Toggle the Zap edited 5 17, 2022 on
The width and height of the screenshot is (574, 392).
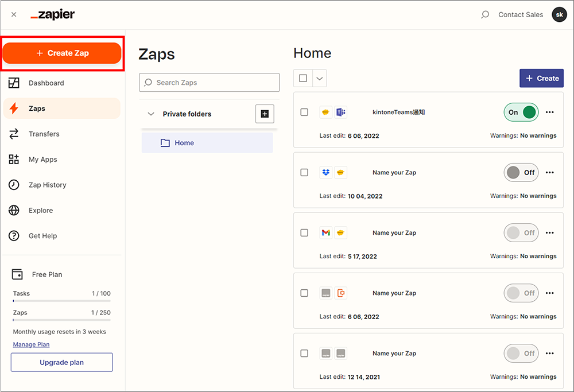(521, 233)
